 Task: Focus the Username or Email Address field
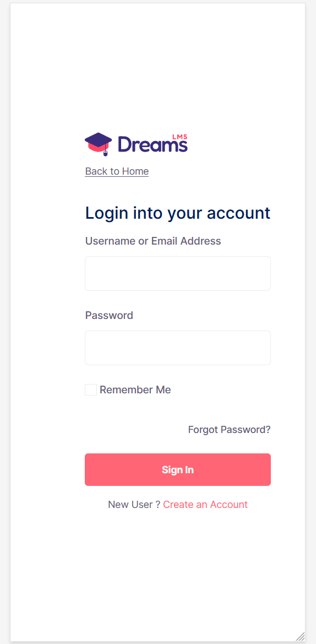pos(178,274)
